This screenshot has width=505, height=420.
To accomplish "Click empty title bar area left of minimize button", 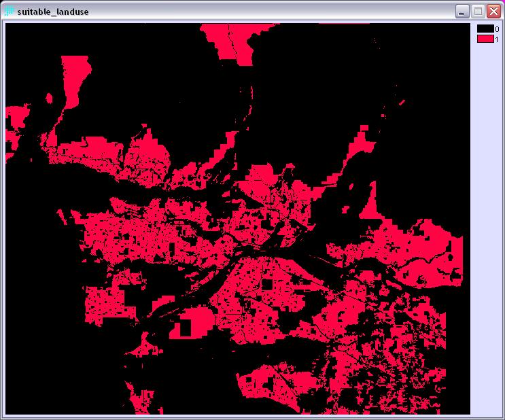I will (272, 12).
